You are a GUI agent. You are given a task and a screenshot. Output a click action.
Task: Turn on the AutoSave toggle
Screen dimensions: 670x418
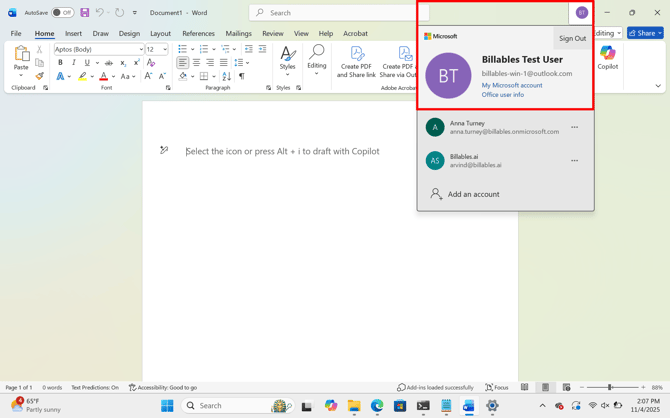coord(62,13)
